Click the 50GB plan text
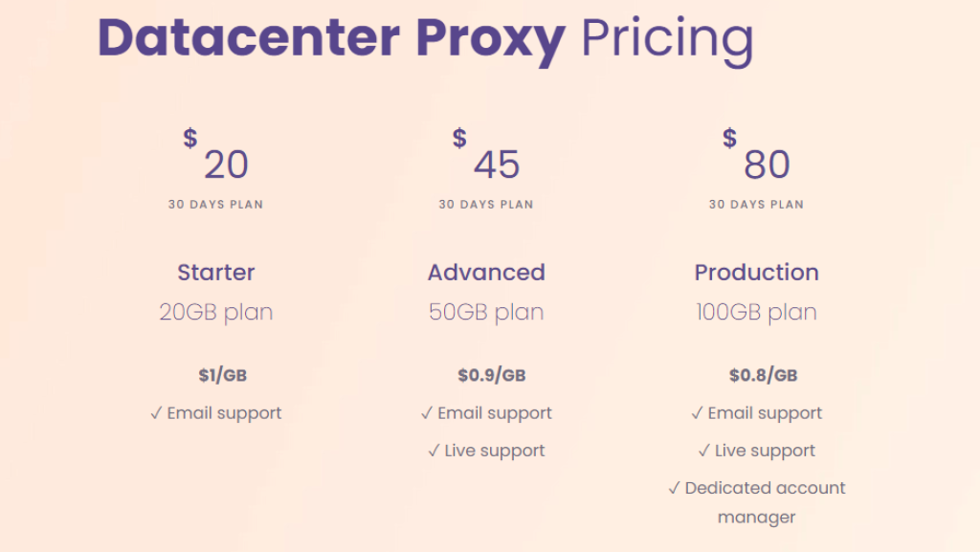 click(486, 313)
